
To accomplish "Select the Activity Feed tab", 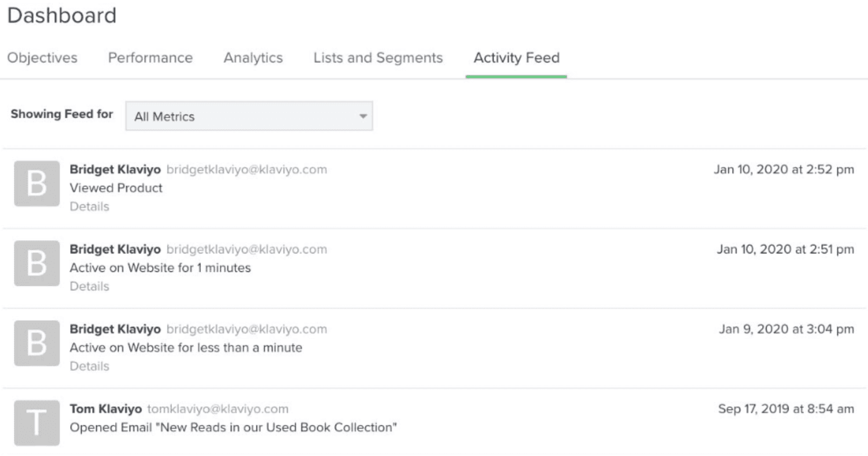I will 516,58.
